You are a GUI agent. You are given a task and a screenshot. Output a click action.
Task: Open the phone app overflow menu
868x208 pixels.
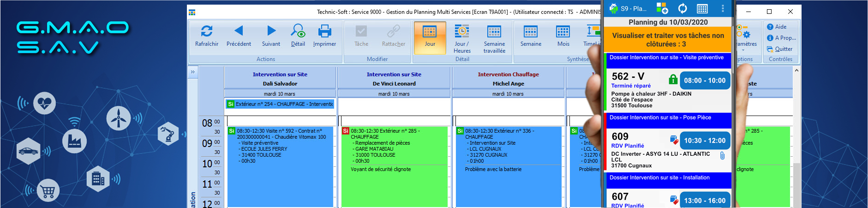(723, 8)
